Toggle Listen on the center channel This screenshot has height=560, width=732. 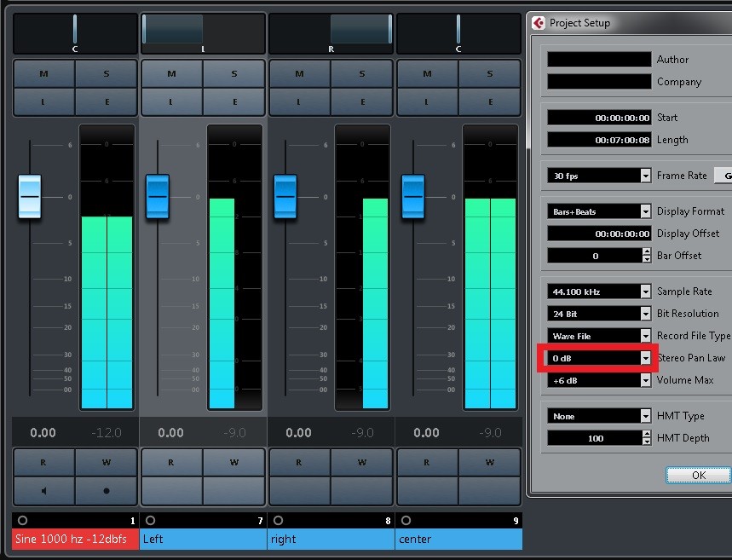point(427,101)
